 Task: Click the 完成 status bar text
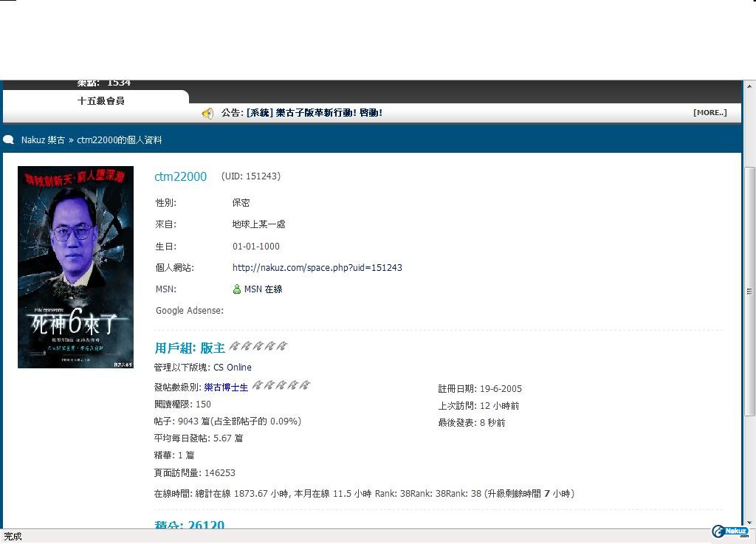[x=13, y=537]
